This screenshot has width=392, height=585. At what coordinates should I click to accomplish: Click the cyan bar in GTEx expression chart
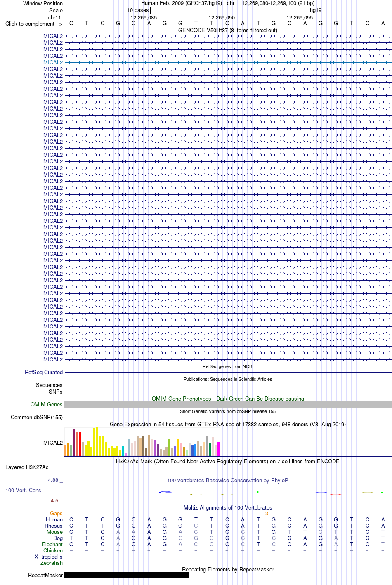click(123, 451)
